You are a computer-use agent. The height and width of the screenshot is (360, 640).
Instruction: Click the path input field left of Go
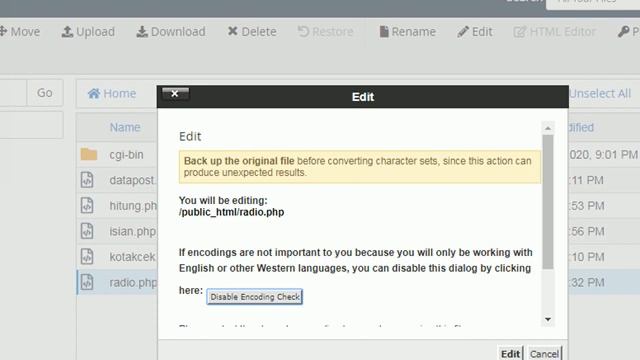point(13,93)
